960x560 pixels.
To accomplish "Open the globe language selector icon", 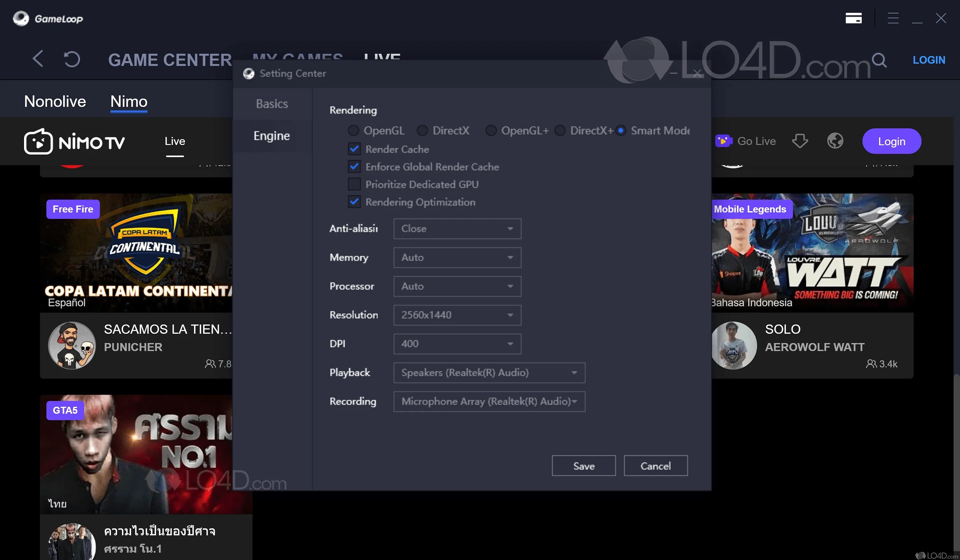I will (x=835, y=141).
